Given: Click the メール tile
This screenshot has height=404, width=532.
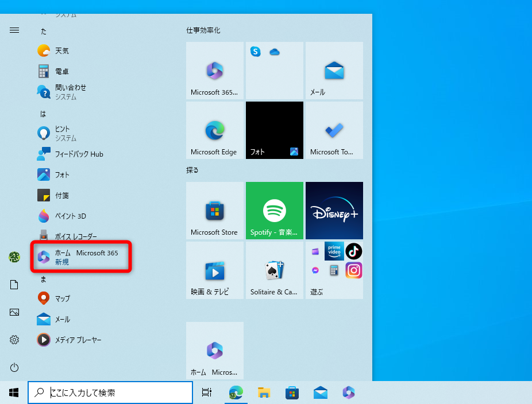Looking at the screenshot, I should coord(334,71).
